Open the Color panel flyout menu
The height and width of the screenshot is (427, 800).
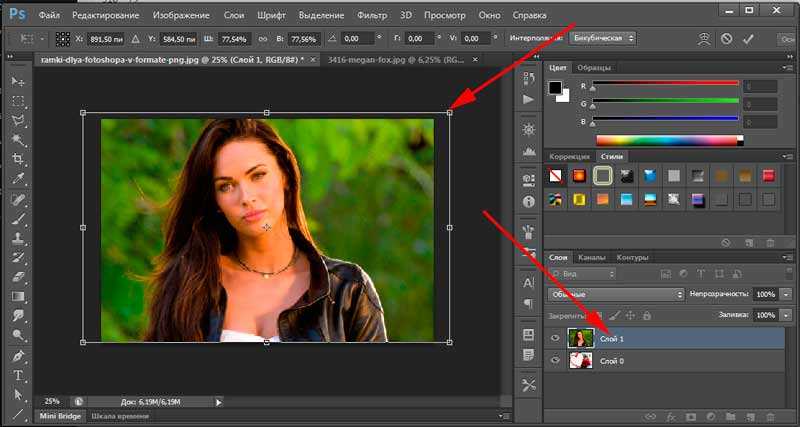[x=787, y=67]
